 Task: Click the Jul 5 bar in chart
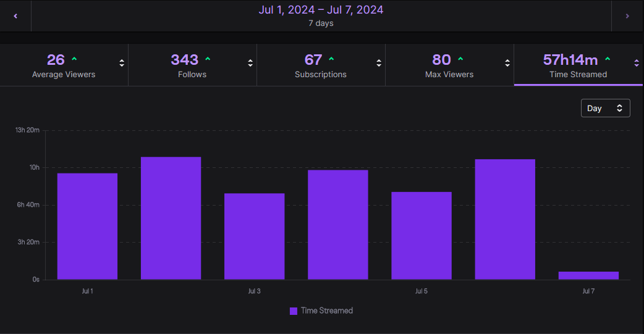pyautogui.click(x=422, y=236)
